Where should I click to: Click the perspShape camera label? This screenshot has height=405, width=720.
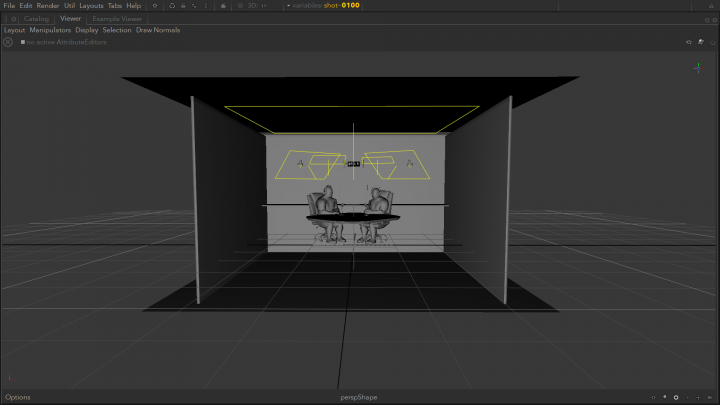click(359, 397)
